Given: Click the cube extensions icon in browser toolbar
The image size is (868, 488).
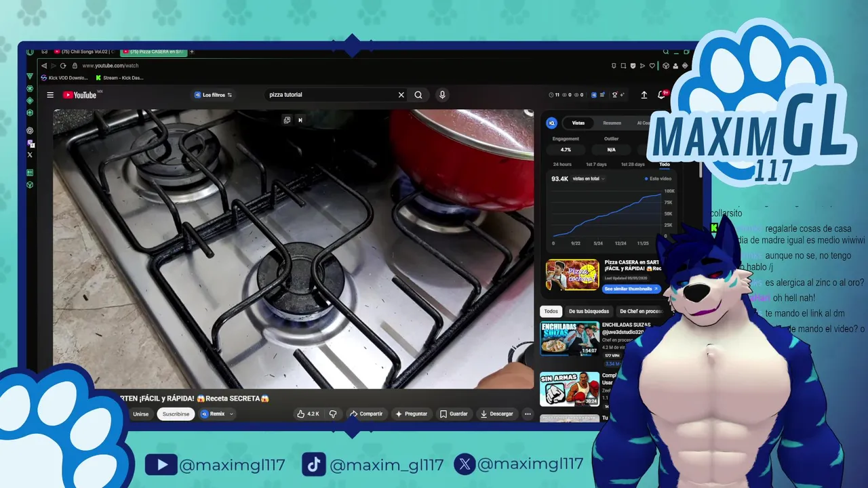Looking at the screenshot, I should pos(666,66).
